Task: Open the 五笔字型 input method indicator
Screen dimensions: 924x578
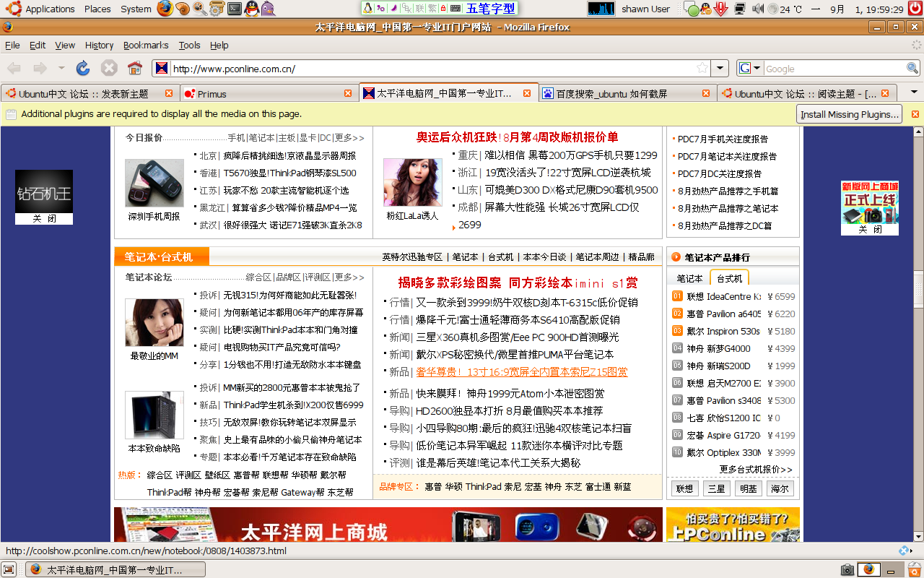Action: [x=491, y=9]
